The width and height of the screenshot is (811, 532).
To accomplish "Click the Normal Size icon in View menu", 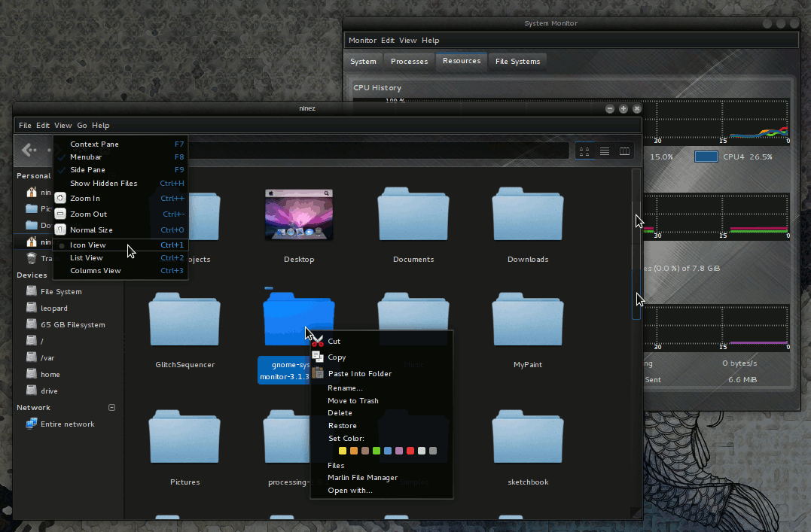I will 60,230.
